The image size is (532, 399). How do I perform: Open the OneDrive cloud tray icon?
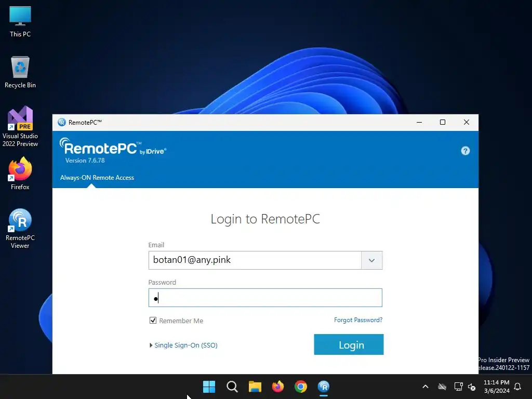coord(442,387)
